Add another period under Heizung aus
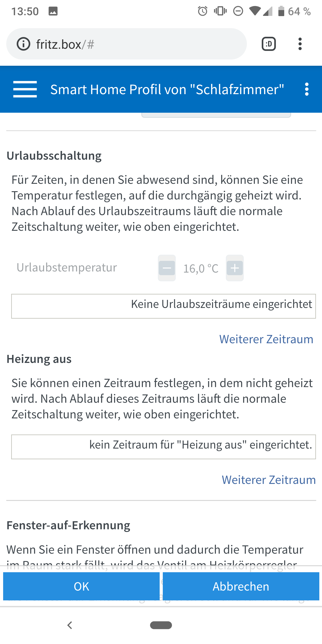322x644 pixels. [269, 480]
